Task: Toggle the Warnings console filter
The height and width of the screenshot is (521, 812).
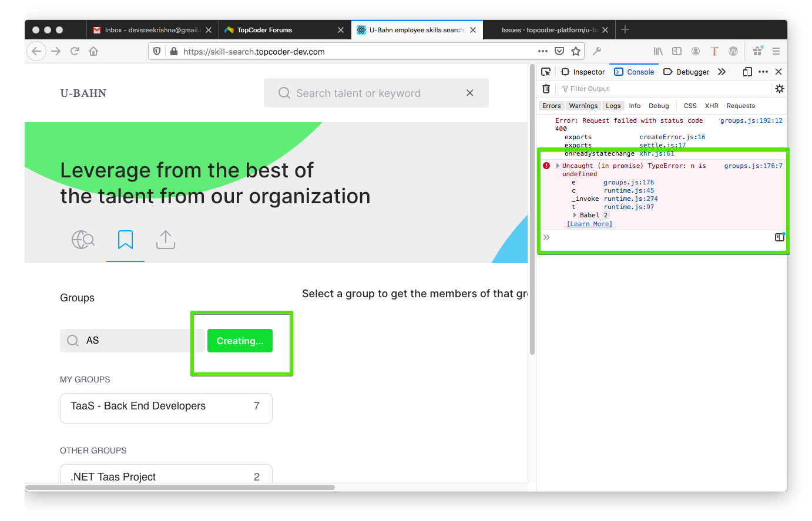Action: tap(583, 106)
